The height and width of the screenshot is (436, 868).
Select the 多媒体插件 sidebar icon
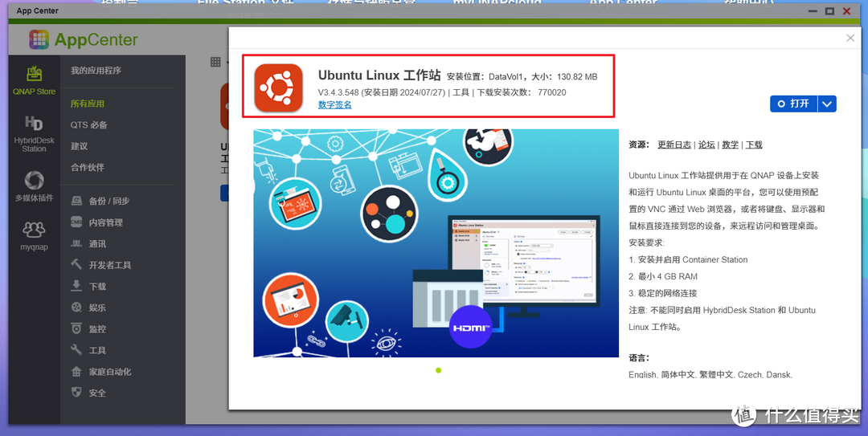coord(35,187)
